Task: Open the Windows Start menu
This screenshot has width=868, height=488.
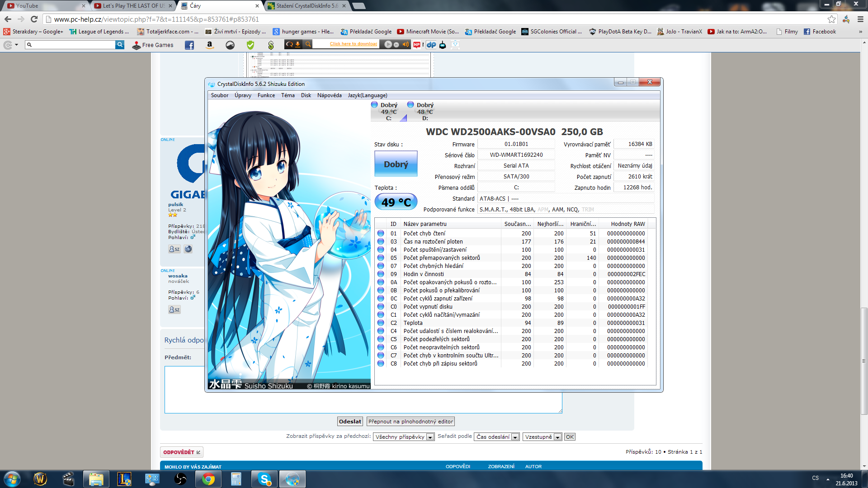Action: [x=12, y=479]
